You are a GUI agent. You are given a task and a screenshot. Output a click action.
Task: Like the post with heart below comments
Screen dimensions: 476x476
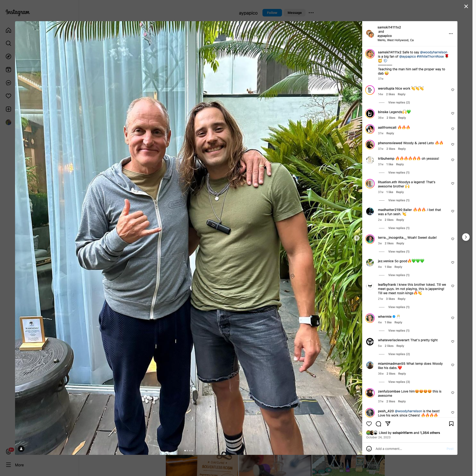coord(369,424)
